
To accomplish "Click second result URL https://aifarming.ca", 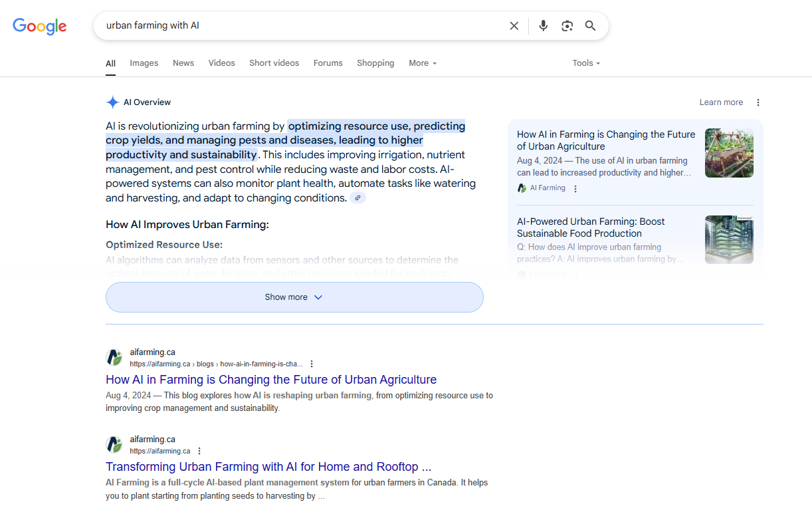I will [159, 452].
